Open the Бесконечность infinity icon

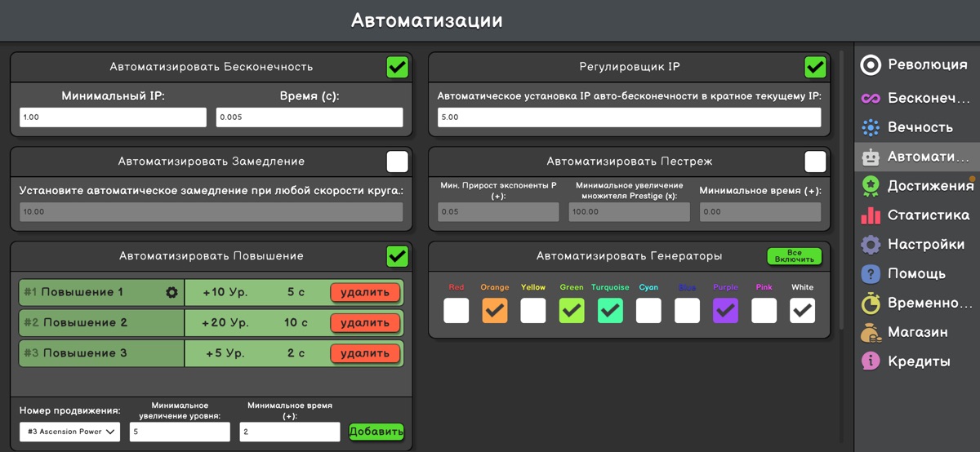tap(871, 98)
